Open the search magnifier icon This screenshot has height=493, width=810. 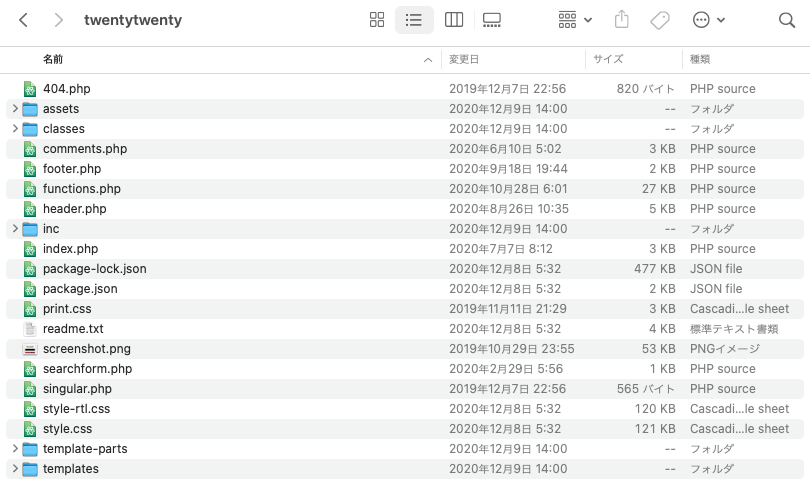click(x=786, y=20)
